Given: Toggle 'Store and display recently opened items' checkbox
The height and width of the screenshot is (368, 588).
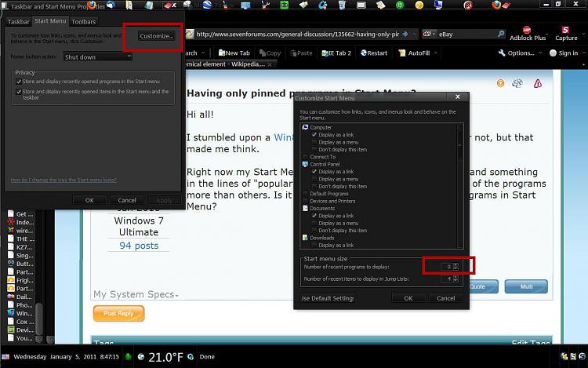Looking at the screenshot, I should 19,92.
